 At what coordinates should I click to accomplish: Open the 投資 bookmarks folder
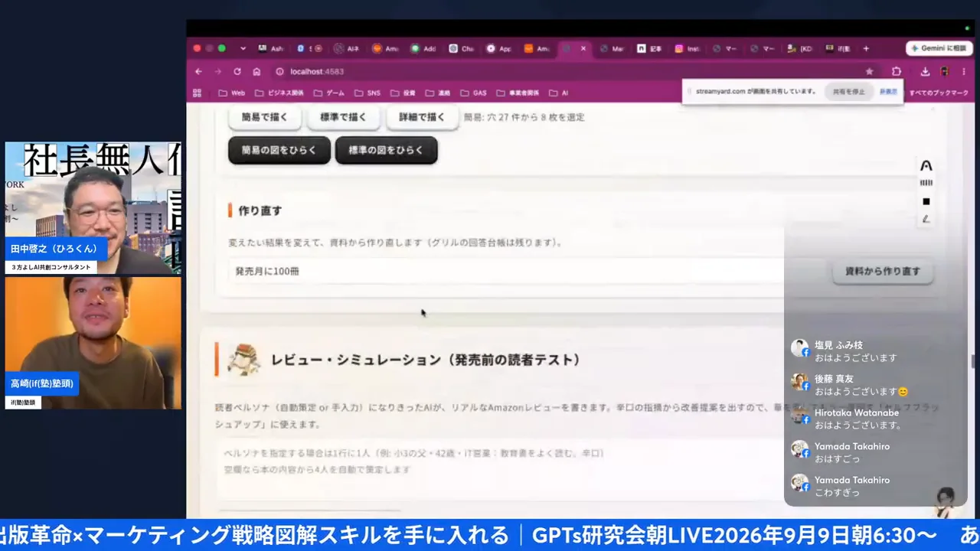pyautogui.click(x=403, y=93)
